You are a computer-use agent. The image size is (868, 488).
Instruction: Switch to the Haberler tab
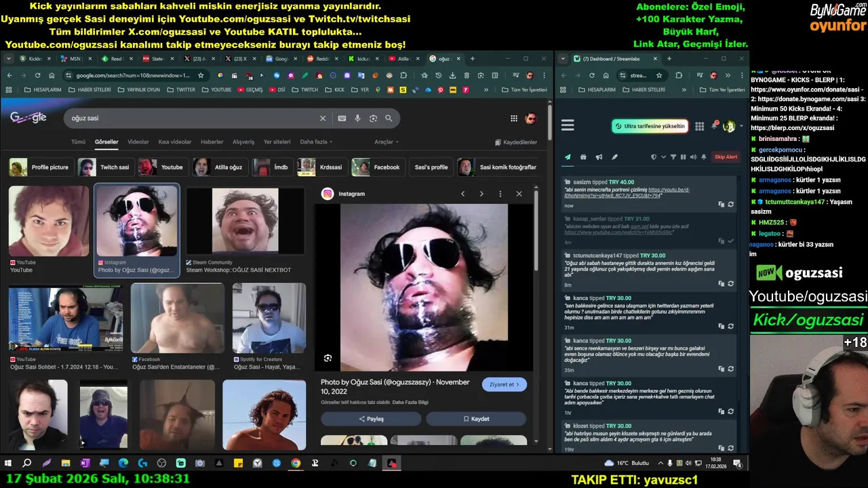212,142
